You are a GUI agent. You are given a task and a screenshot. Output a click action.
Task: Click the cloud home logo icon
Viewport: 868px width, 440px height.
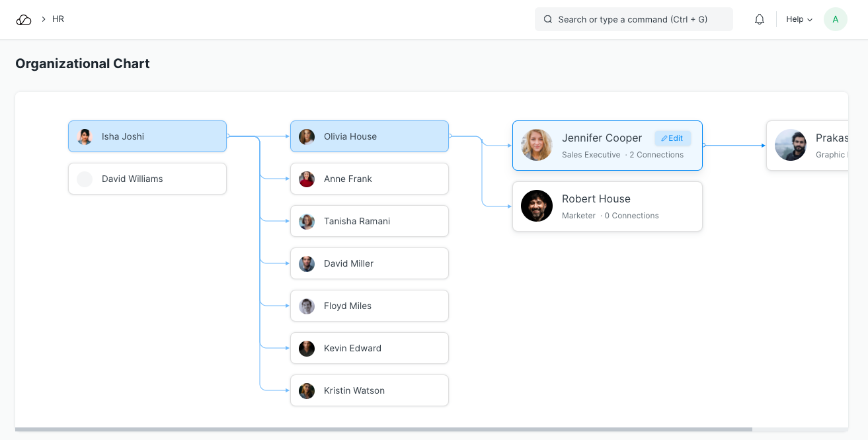[24, 20]
